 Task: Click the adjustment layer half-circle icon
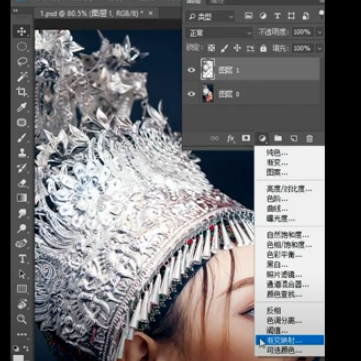pos(262,138)
